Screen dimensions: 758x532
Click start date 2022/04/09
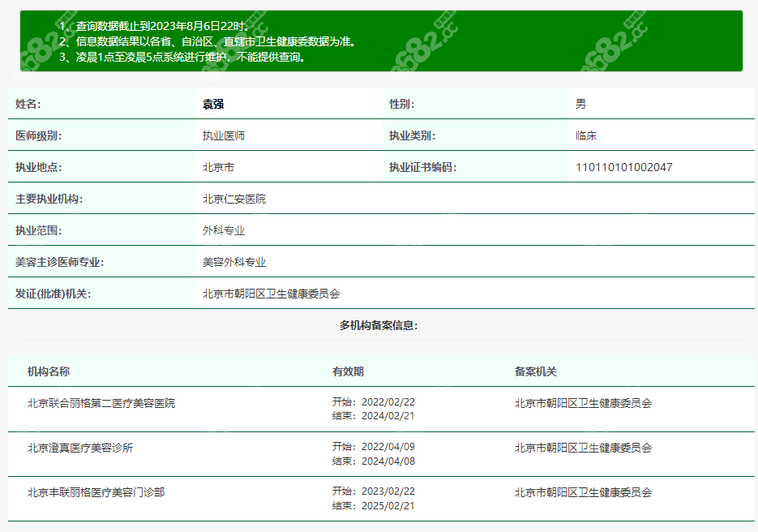388,446
